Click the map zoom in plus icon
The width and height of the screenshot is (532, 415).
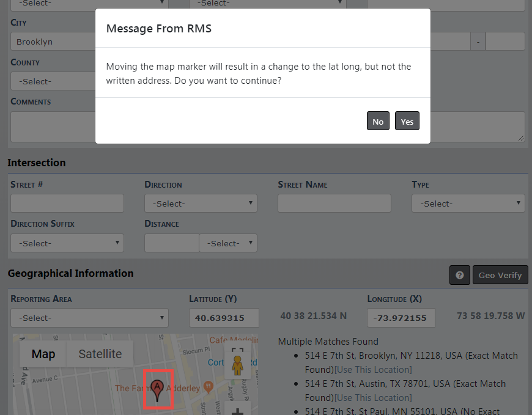(x=237, y=411)
